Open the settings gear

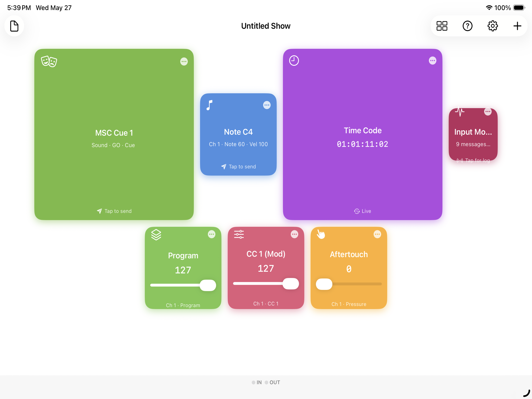coord(492,26)
